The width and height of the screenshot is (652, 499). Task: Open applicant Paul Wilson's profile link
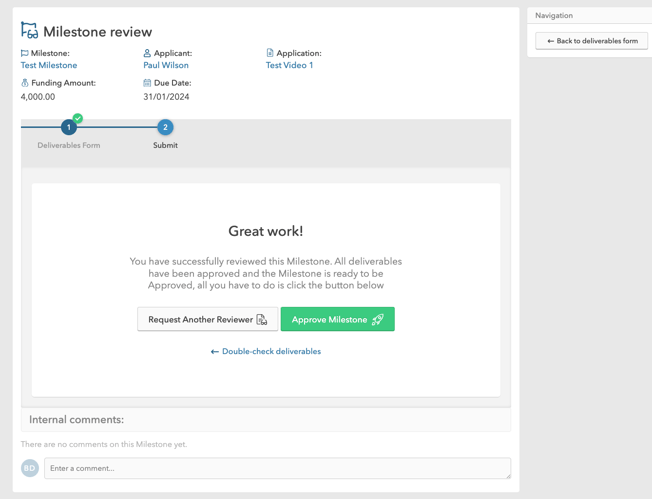(166, 66)
